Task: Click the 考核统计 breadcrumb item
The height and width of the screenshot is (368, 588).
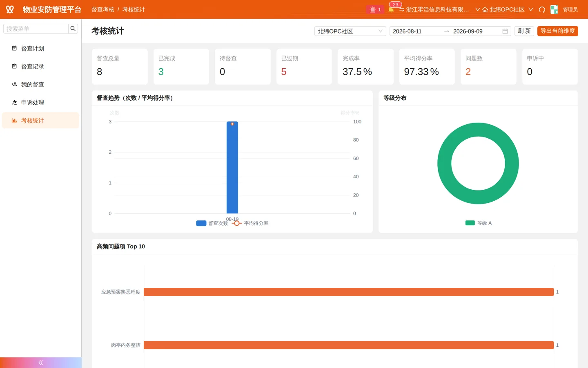Action: pos(134,9)
